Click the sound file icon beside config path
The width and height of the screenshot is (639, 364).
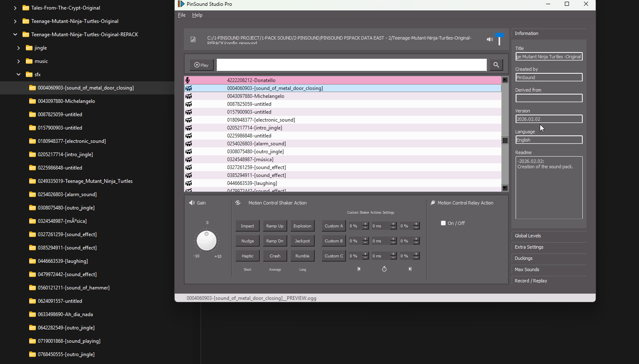click(x=193, y=40)
